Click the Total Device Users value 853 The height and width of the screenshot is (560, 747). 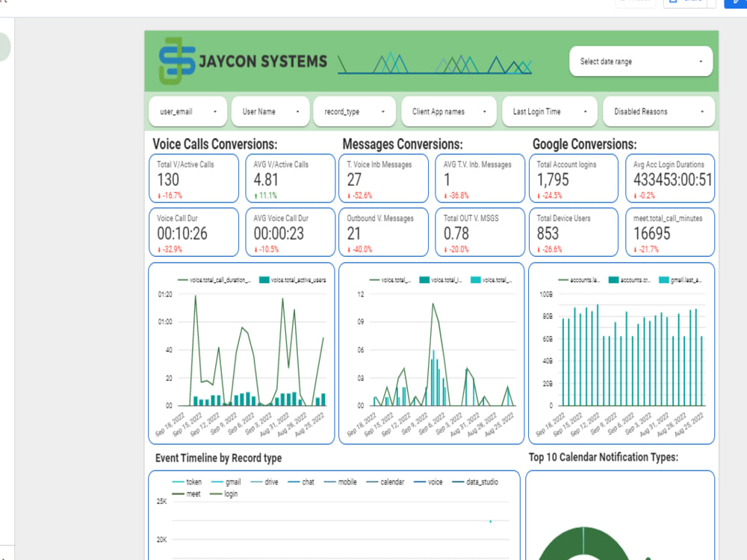point(548,233)
